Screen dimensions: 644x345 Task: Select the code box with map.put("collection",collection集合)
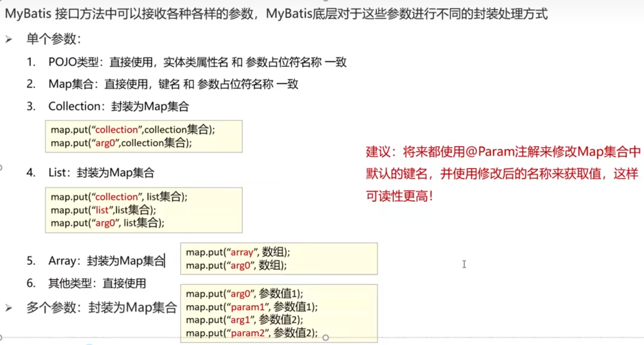pyautogui.click(x=144, y=136)
